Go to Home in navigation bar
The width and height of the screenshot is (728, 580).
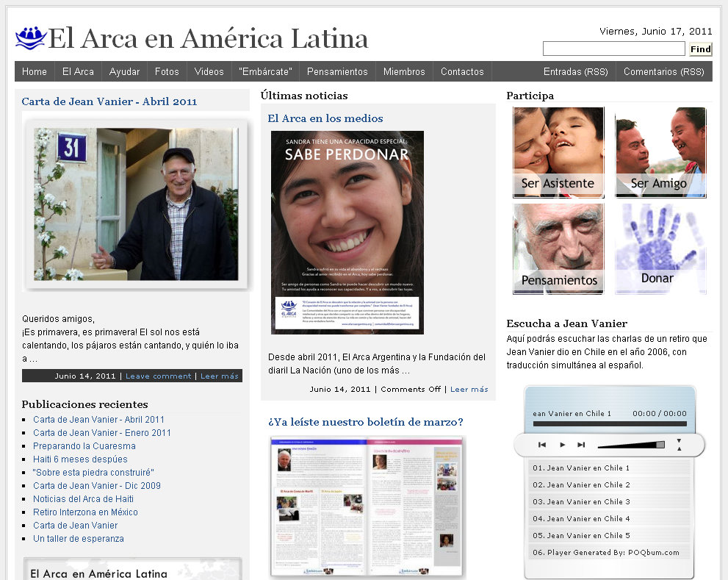click(35, 71)
